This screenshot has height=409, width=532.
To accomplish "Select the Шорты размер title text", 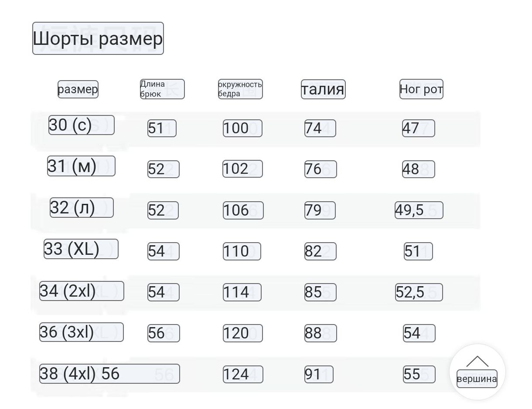I will 98,38.
